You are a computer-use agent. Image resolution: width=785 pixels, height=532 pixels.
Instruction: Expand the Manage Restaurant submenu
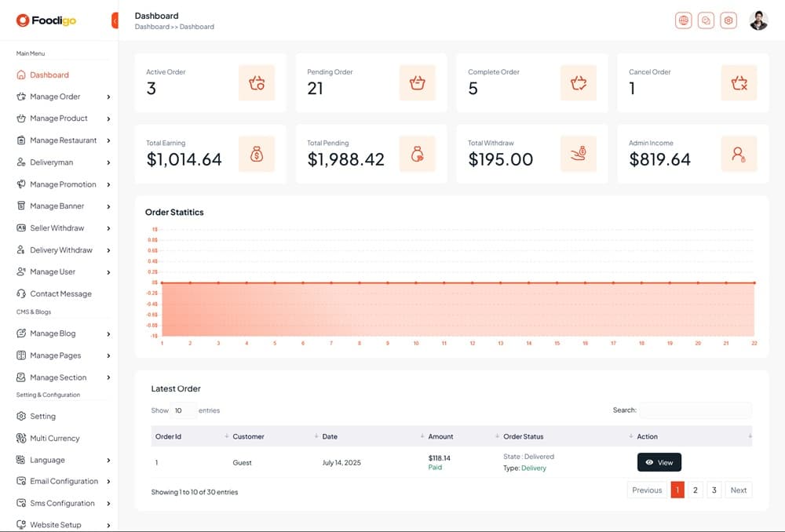click(63, 140)
